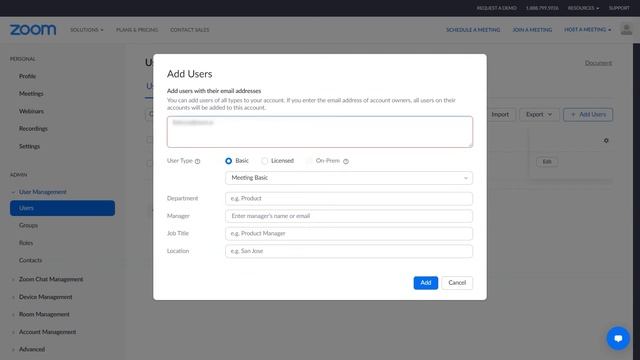The width and height of the screenshot is (640, 360).
Task: Click Schedule a Meeting link
Action: click(473, 30)
